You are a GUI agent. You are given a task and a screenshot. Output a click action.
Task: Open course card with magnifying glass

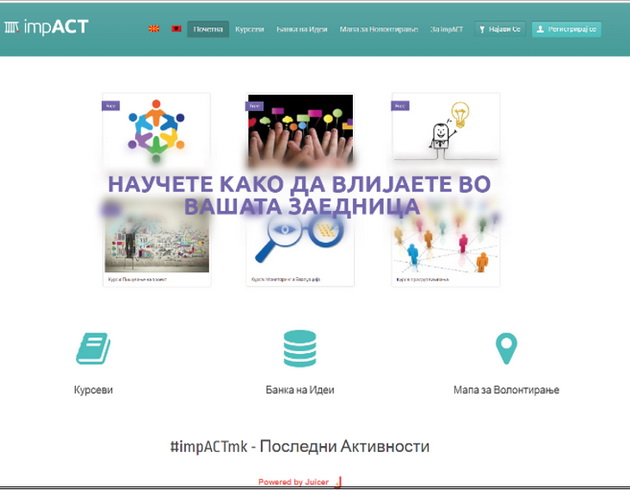pos(300,244)
